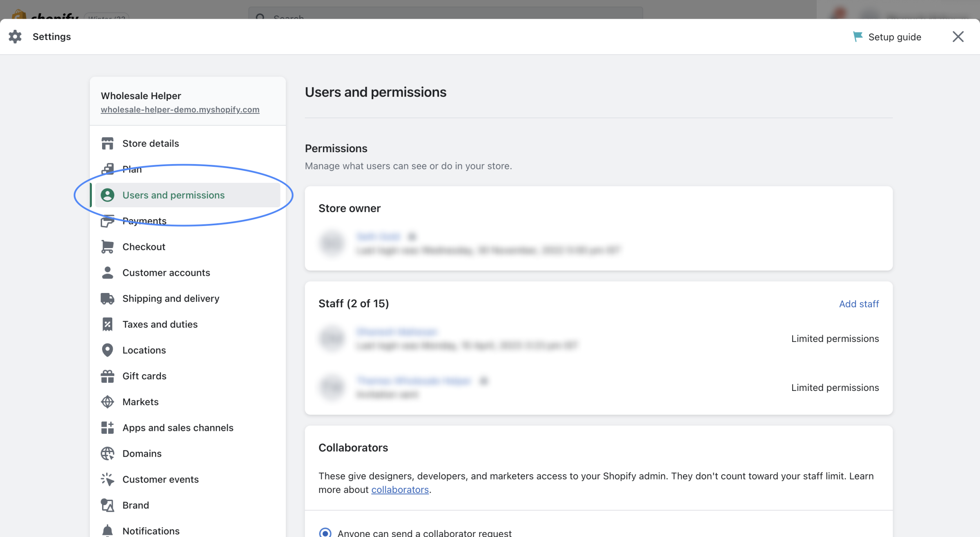Close the Settings panel
This screenshot has width=980, height=537.
click(x=958, y=37)
